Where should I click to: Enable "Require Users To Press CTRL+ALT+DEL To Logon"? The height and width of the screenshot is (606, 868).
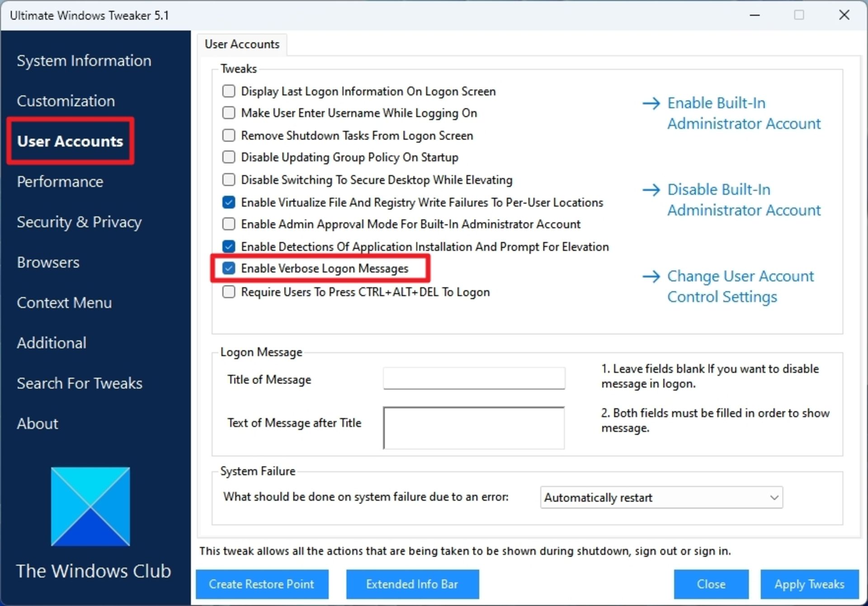pos(228,291)
